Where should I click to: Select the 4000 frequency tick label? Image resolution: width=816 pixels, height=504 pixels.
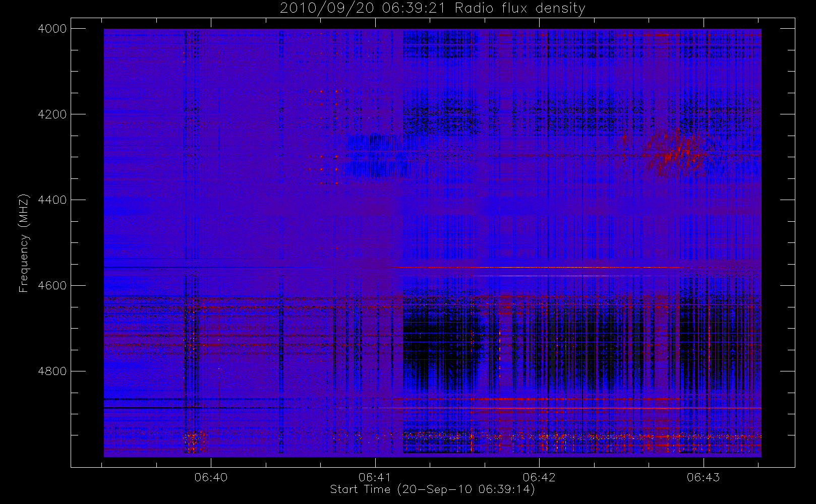(52, 29)
